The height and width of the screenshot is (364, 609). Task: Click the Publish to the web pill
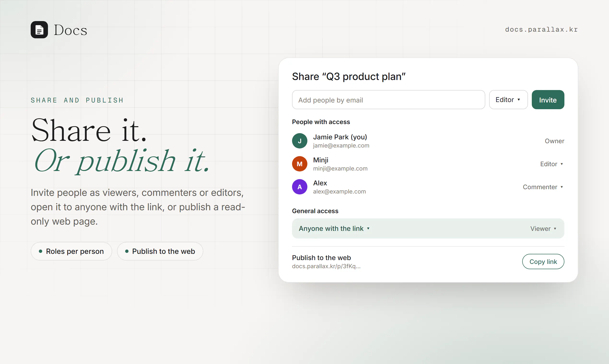click(x=160, y=251)
